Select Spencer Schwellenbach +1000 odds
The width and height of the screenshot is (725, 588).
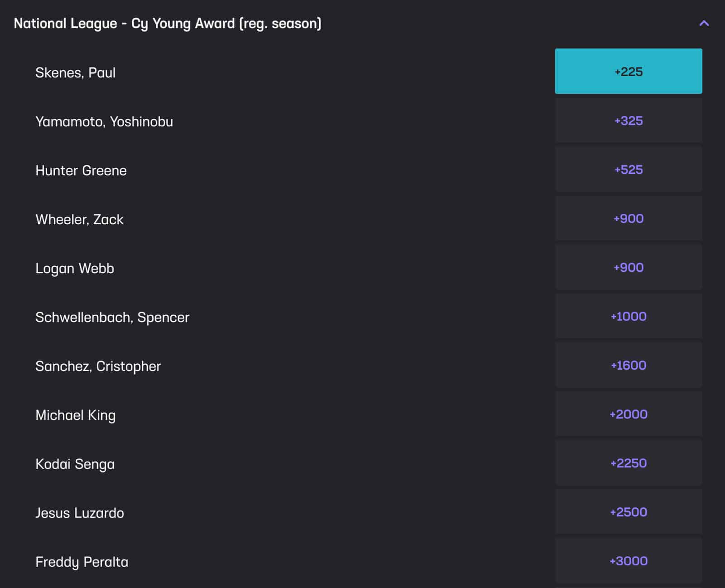(x=628, y=316)
